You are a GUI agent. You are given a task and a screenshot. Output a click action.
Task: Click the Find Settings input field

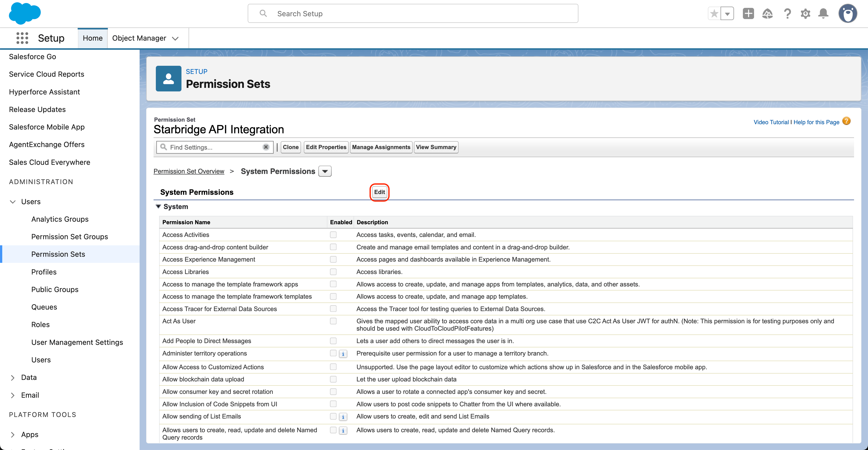coord(215,147)
